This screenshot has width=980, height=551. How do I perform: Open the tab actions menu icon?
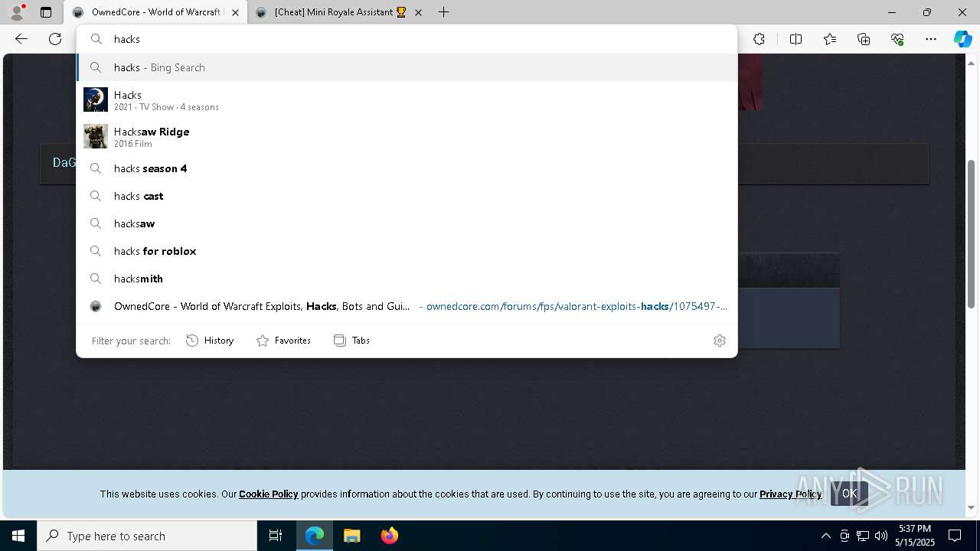[46, 12]
